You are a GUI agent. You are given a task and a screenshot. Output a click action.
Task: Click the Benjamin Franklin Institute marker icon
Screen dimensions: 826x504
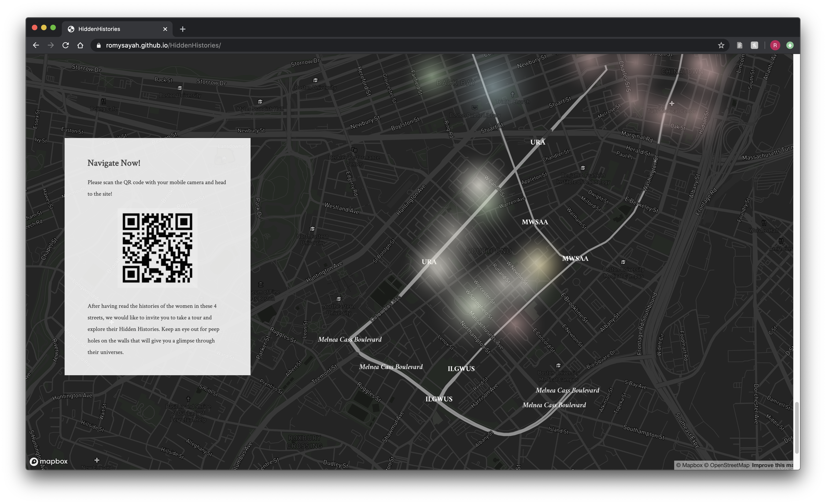coord(583,168)
